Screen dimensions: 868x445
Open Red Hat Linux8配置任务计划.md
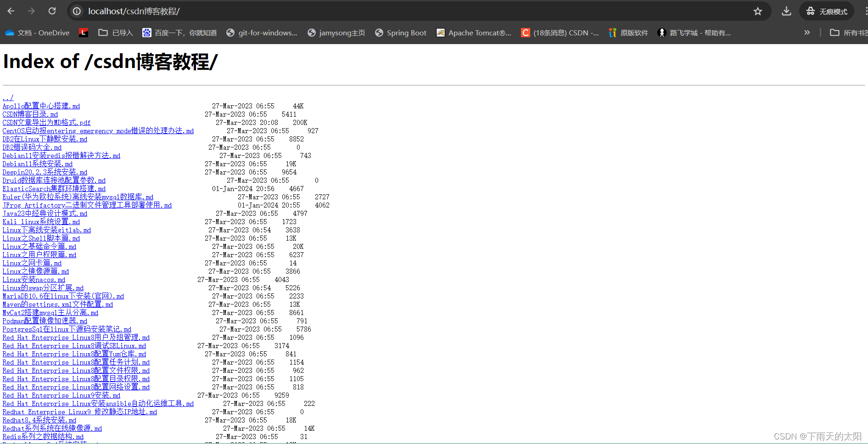point(76,362)
